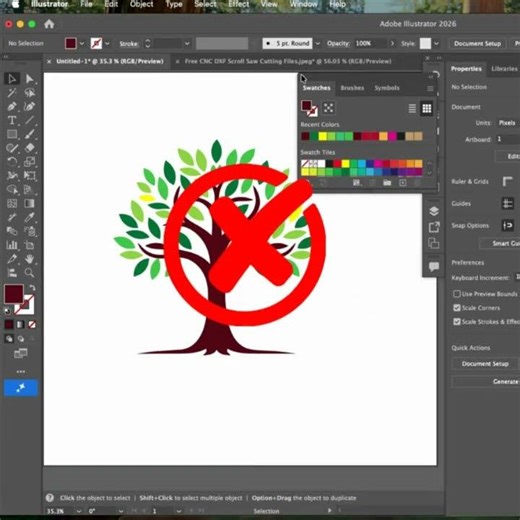Viewport: 520px width, 520px height.
Task: Click Document Setup under Quick Actions
Action: [485, 364]
